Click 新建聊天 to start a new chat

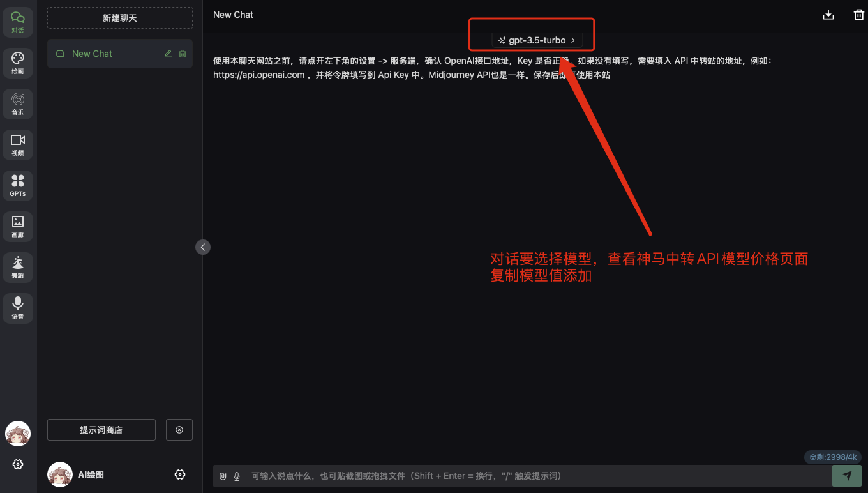(x=120, y=18)
